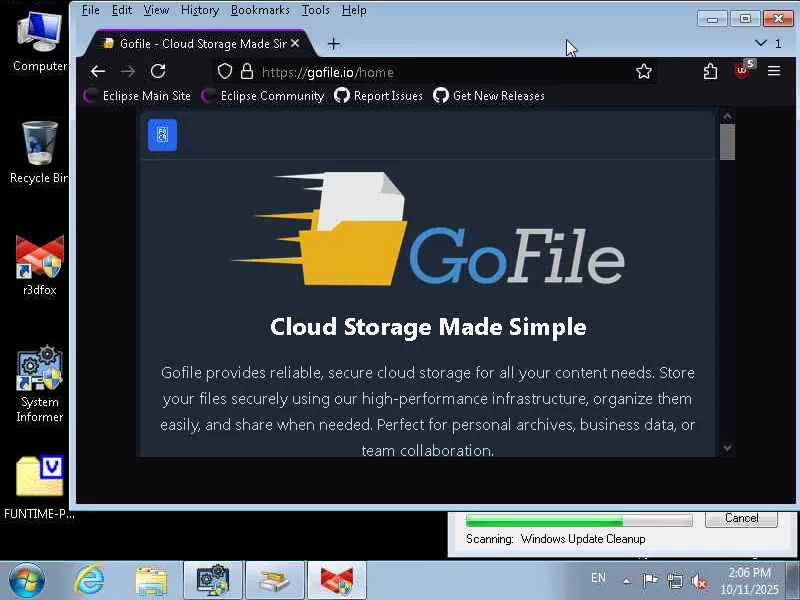The height and width of the screenshot is (600, 800).
Task: Open the Eclipse Main Site bookmark
Action: pyautogui.click(x=137, y=96)
